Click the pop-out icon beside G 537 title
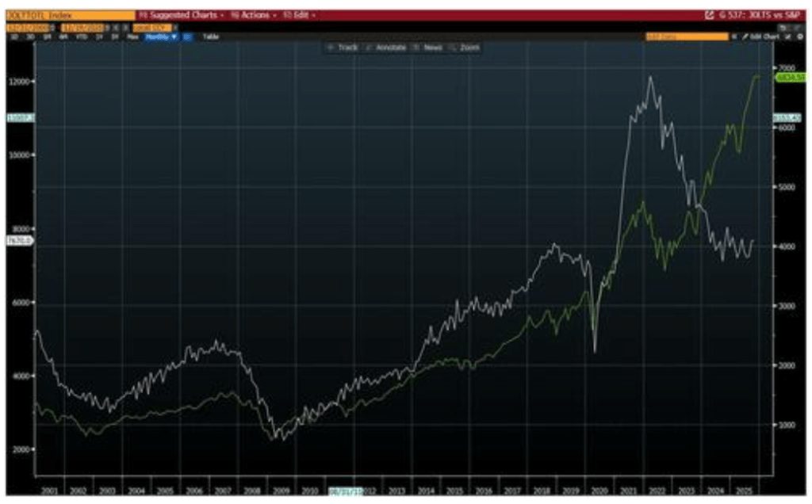This screenshot has width=812, height=504. pyautogui.click(x=709, y=15)
